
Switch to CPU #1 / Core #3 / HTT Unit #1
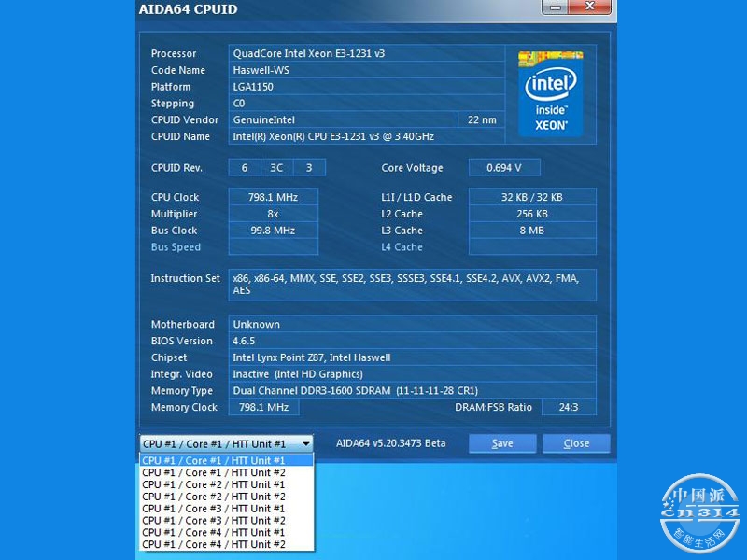[x=226, y=509]
